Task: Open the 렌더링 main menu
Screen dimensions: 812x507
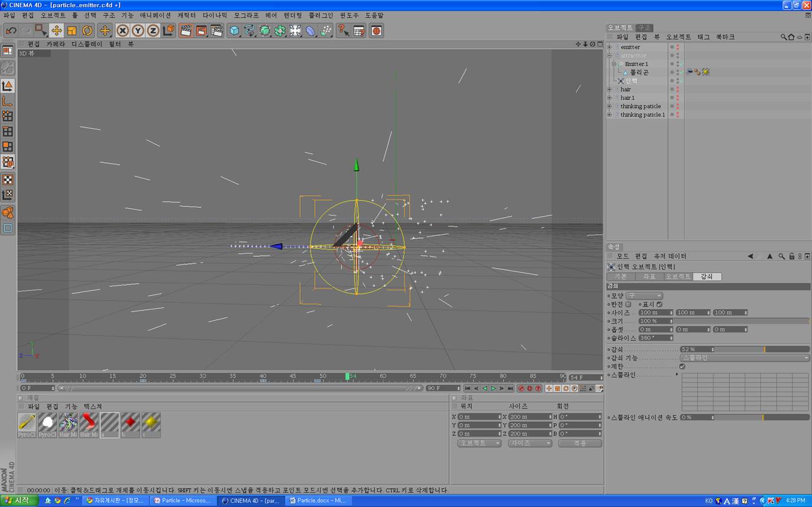Action: click(x=292, y=15)
